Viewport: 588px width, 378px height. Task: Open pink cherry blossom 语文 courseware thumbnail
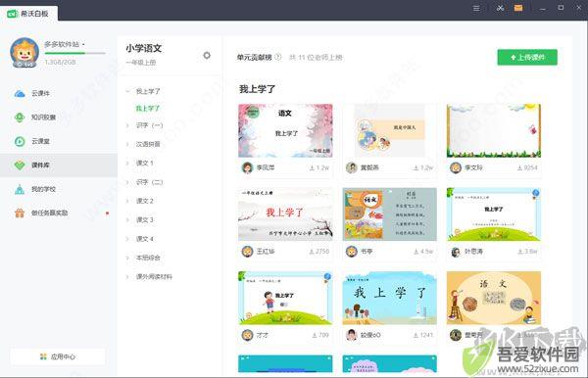(285, 130)
